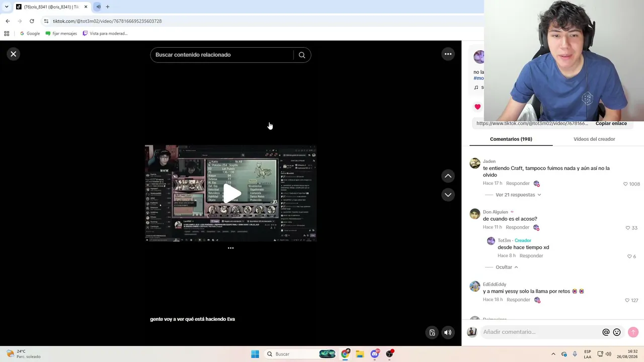The image size is (644, 362).
Task: Copy the video link with Copiar enlace
Action: click(x=611, y=123)
